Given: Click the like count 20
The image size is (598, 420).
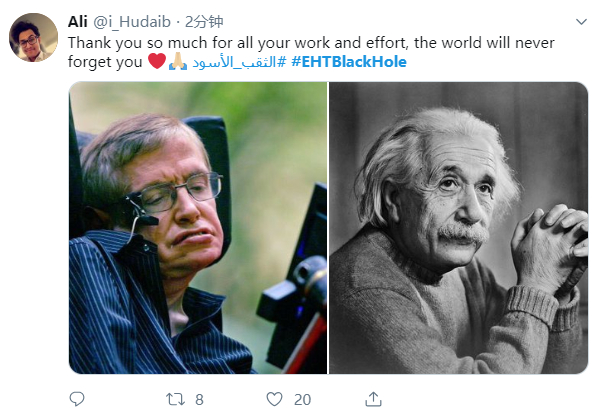Looking at the screenshot, I should pos(302,400).
